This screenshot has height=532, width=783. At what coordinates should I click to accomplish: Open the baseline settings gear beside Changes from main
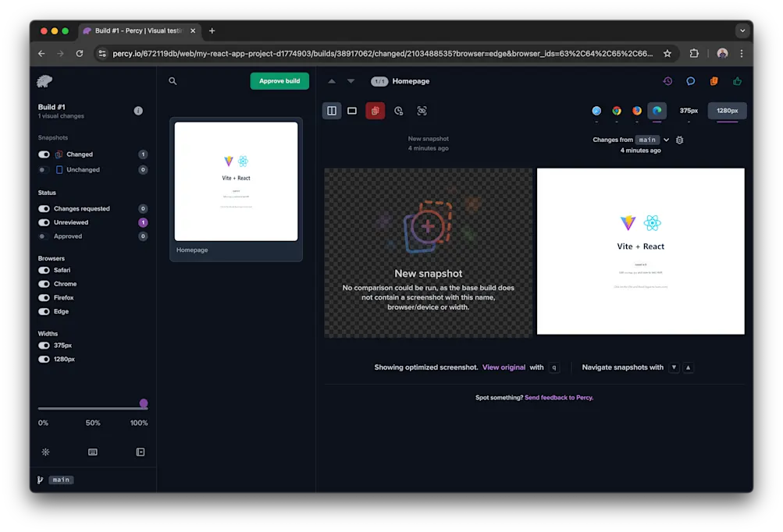pyautogui.click(x=678, y=140)
